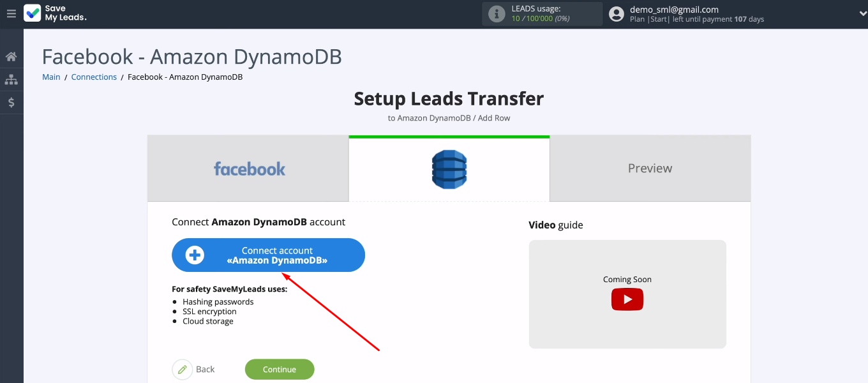Open the Home icon in sidebar
The height and width of the screenshot is (383, 868).
[11, 57]
